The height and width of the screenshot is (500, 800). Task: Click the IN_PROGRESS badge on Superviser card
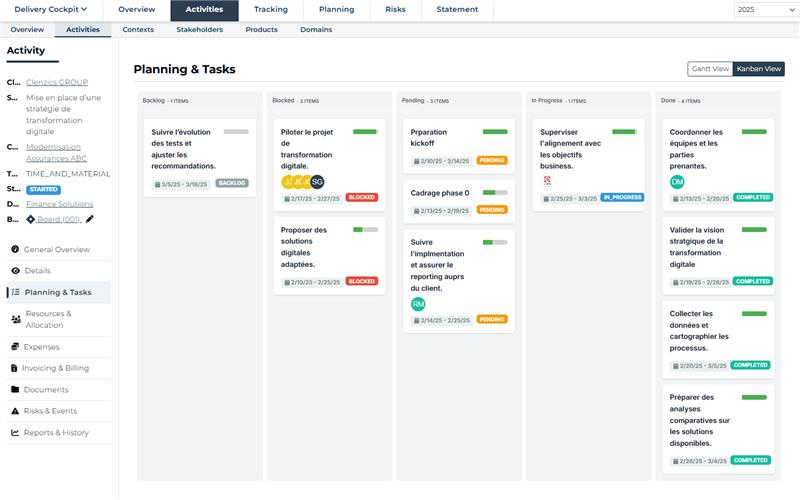(x=622, y=197)
